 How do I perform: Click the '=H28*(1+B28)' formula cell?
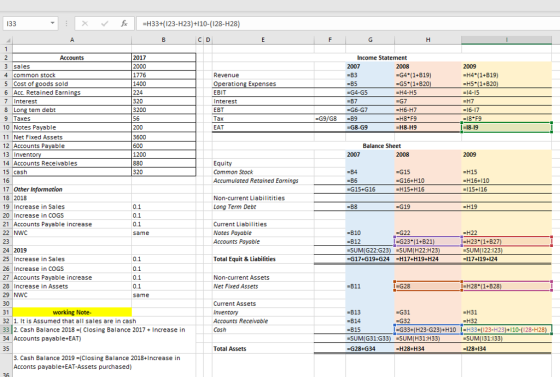(506, 286)
